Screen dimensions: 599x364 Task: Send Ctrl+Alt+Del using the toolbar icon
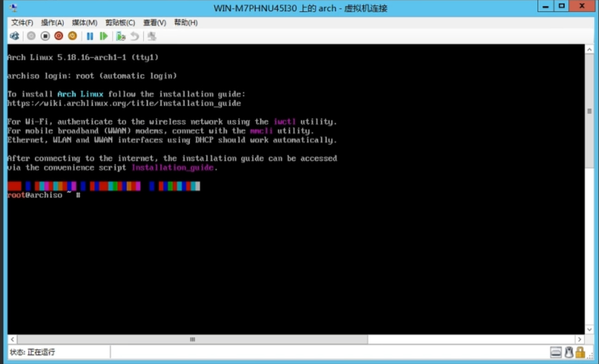pos(14,36)
